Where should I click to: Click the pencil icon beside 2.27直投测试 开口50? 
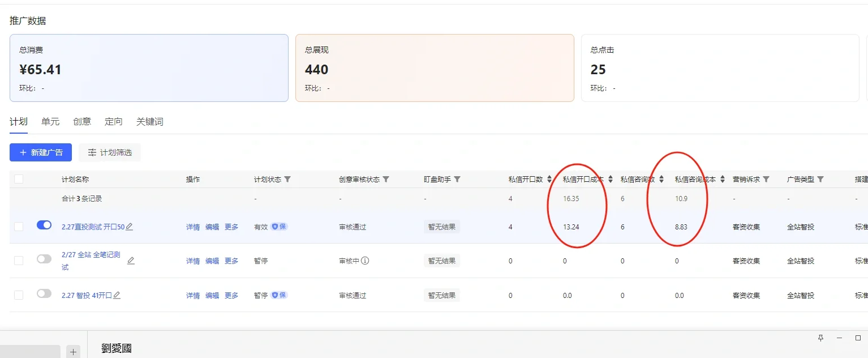(x=129, y=227)
